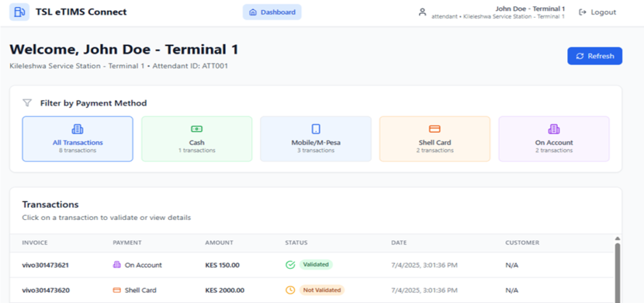
Task: Click the On Account icon in first transaction row
Action: click(x=116, y=265)
